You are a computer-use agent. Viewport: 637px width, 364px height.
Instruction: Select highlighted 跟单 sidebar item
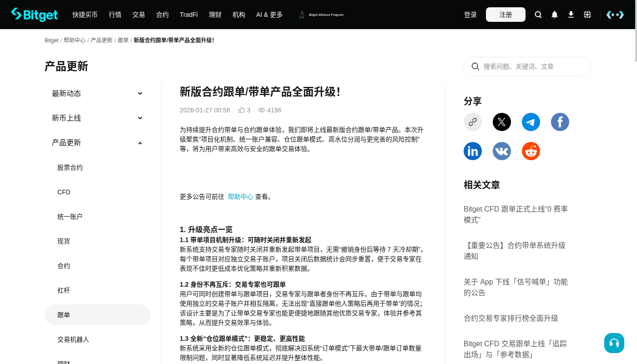click(x=97, y=315)
